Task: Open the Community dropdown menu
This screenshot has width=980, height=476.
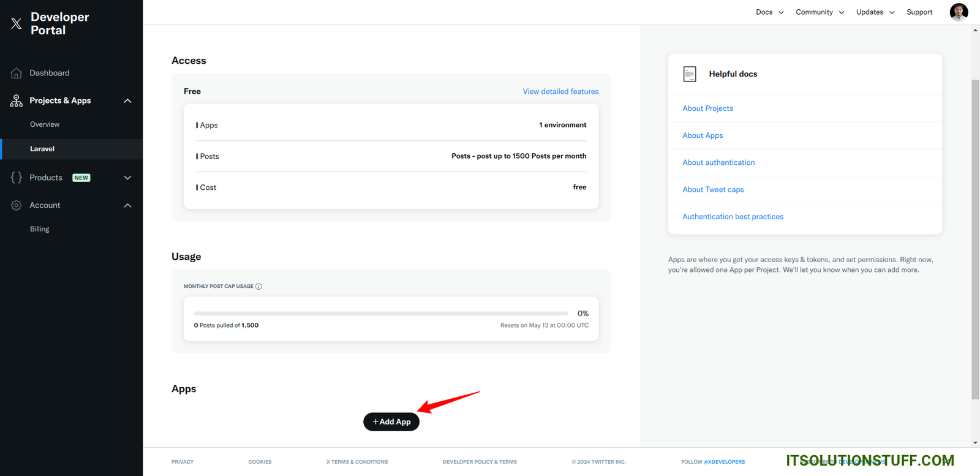Action: 820,12
